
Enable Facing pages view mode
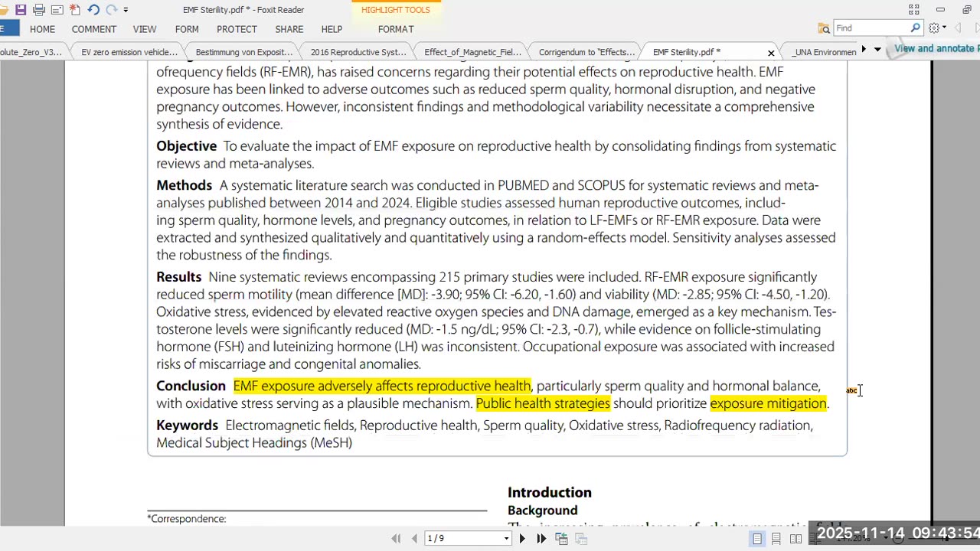point(796,539)
